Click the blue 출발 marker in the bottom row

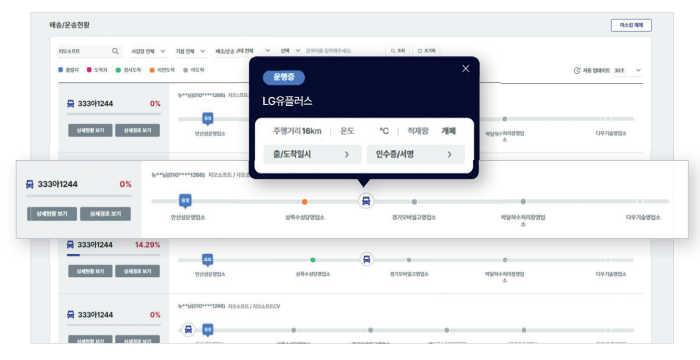(x=208, y=330)
